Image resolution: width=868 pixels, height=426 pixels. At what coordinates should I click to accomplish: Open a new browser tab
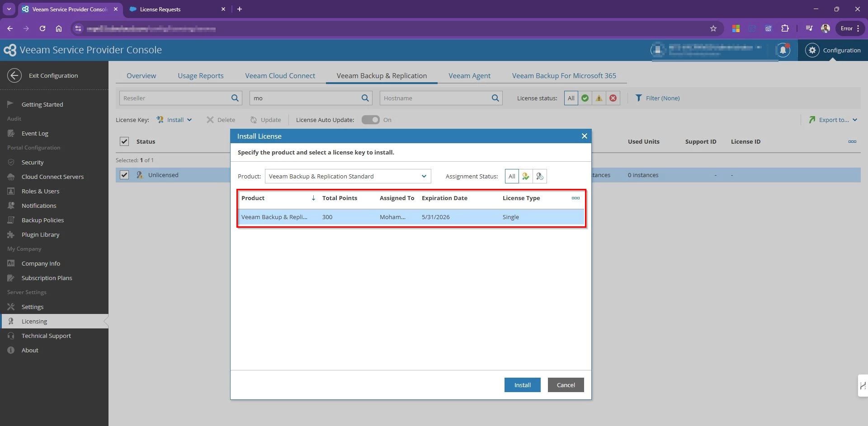(240, 9)
